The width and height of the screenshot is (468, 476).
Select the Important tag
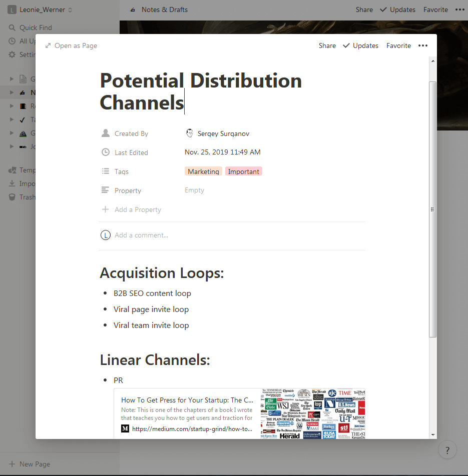[x=244, y=171]
